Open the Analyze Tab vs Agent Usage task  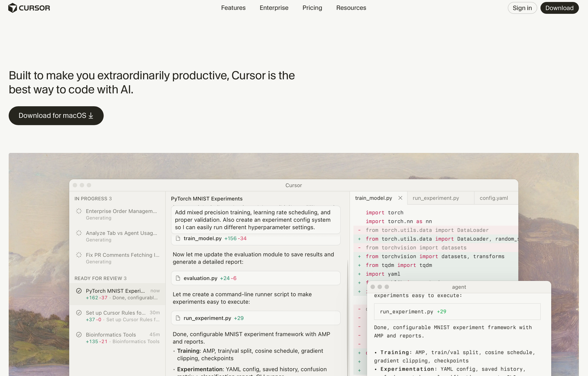coord(118,236)
